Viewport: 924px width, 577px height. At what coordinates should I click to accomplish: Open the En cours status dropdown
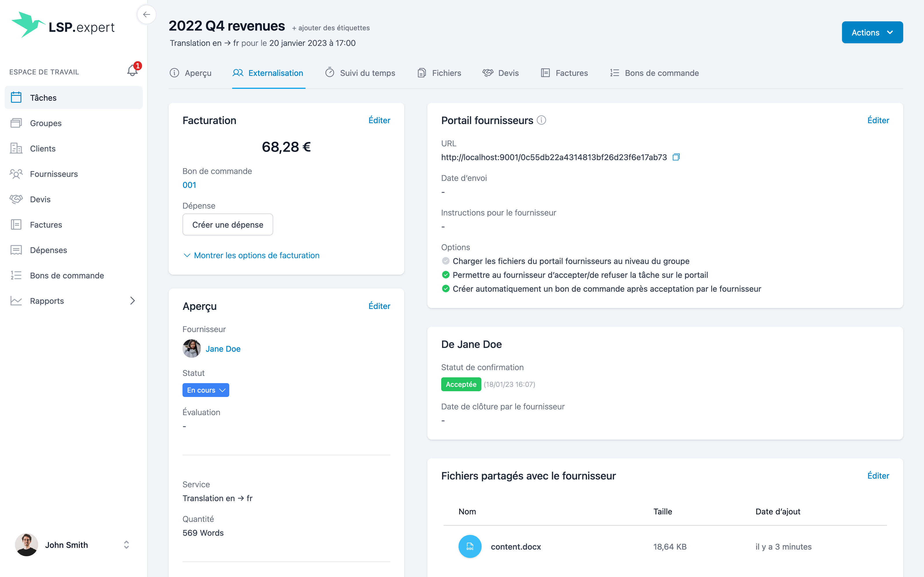(x=205, y=390)
